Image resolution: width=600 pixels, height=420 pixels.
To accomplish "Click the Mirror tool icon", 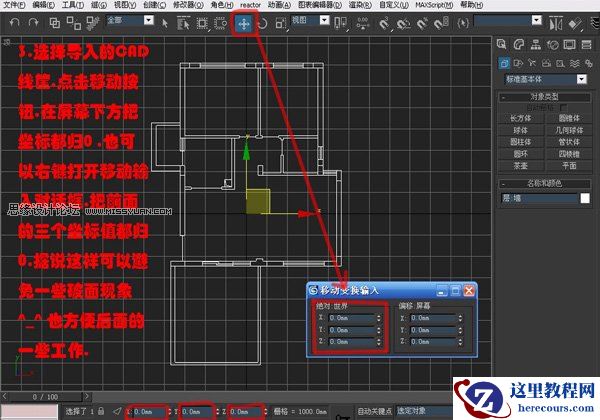I will pyautogui.click(x=555, y=24).
